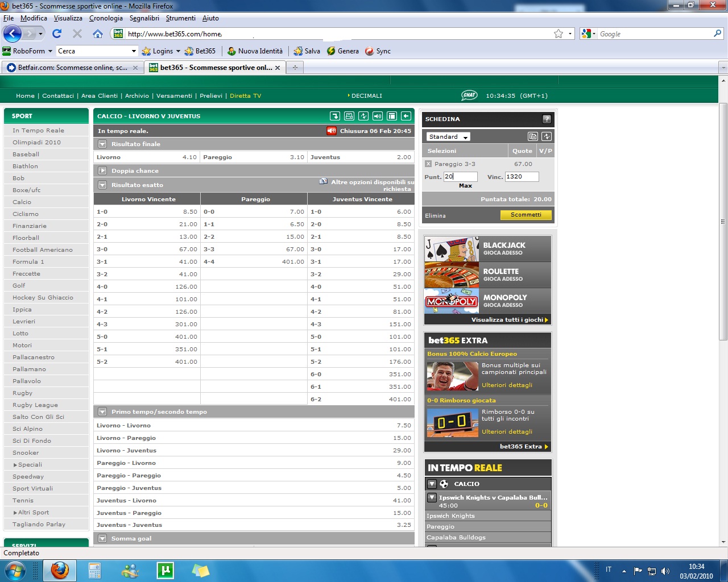
Task: Click the Firefox back button
Action: pyautogui.click(x=13, y=34)
